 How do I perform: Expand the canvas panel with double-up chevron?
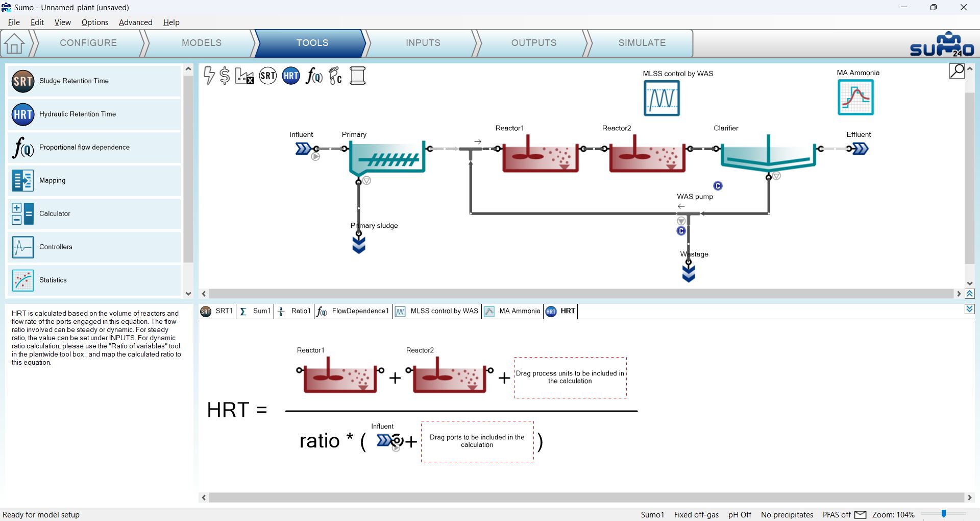970,294
